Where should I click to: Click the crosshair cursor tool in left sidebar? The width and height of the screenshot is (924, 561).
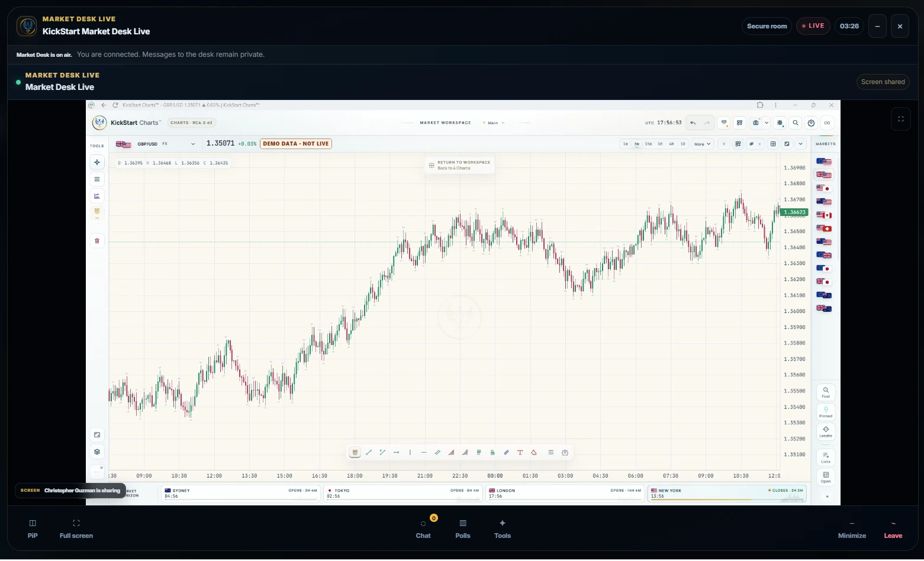(x=97, y=162)
